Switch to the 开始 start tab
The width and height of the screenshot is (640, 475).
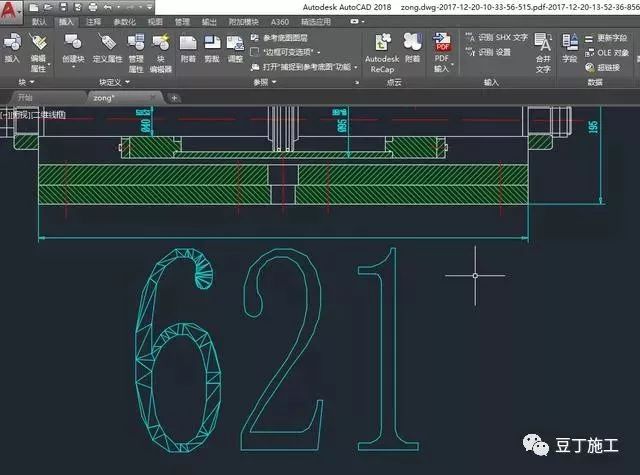point(25,98)
